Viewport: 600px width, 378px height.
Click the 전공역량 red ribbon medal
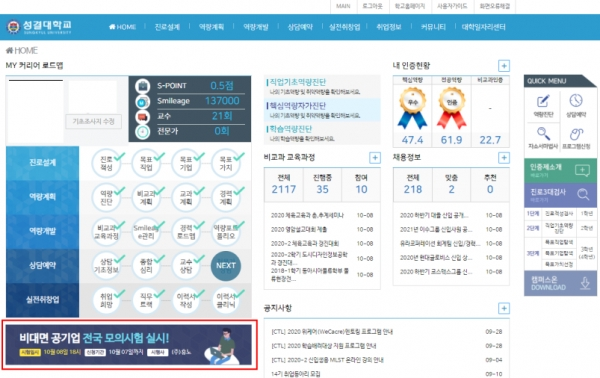pos(452,108)
